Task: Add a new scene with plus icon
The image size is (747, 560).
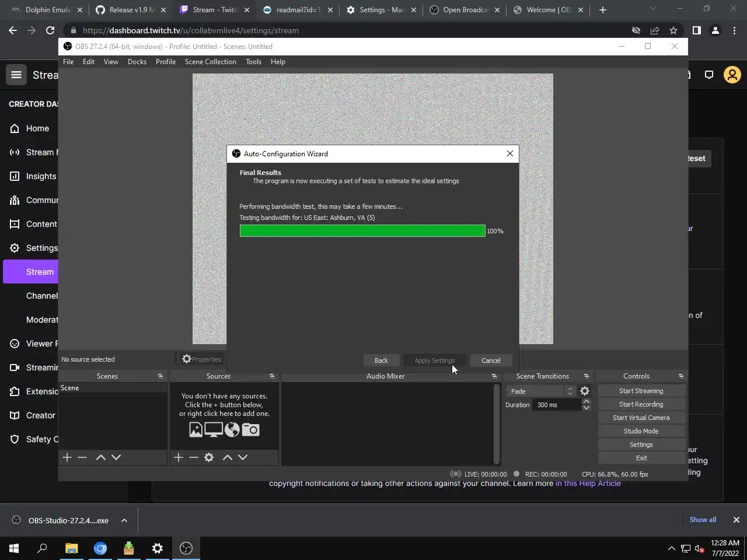Action: click(67, 457)
